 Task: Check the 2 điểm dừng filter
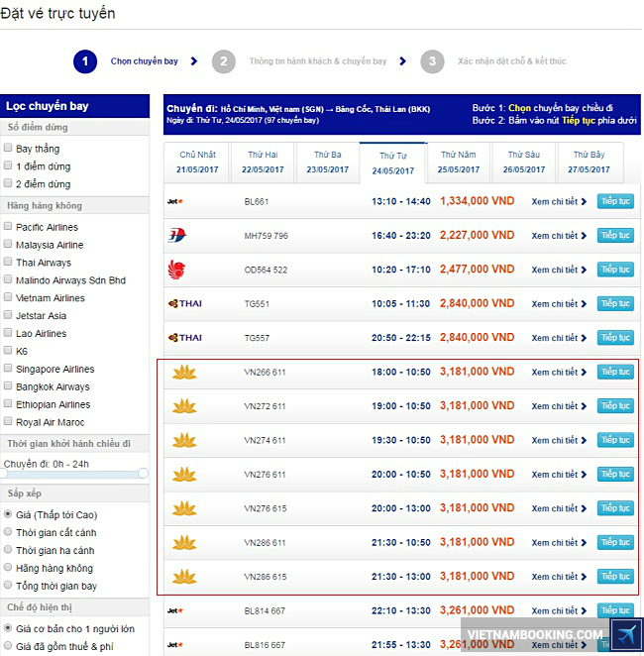coord(8,182)
